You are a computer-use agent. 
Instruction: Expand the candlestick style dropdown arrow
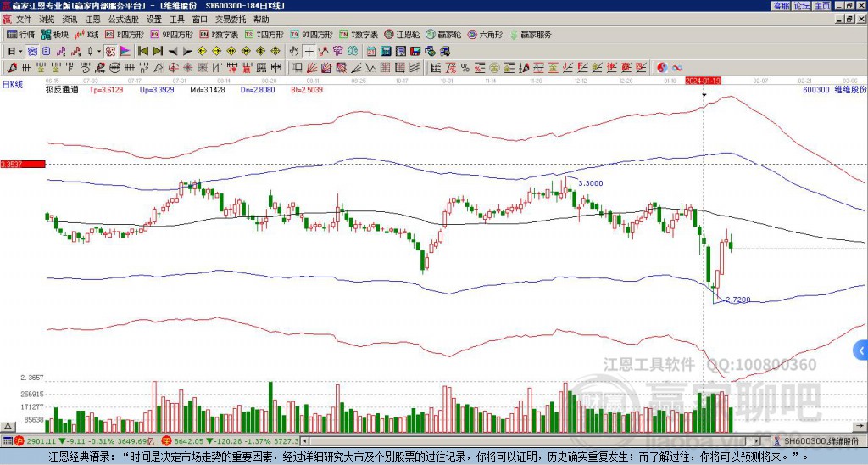[99, 52]
